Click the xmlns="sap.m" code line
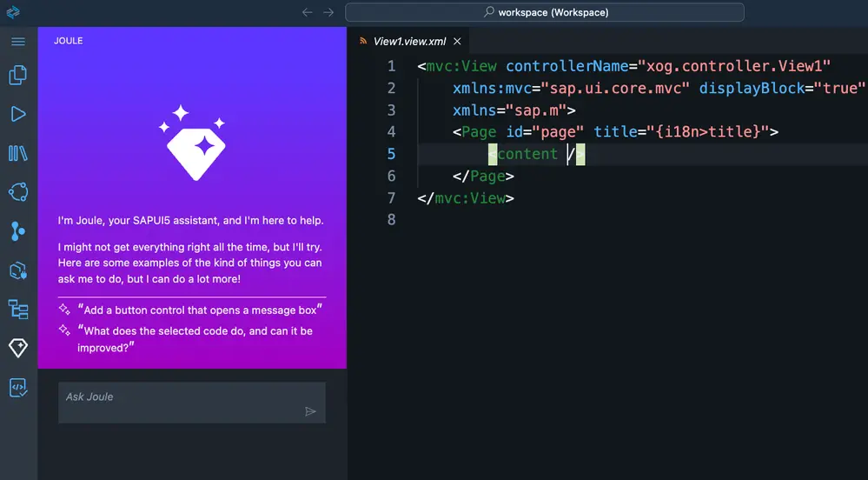This screenshot has height=480, width=868. pyautogui.click(x=514, y=110)
